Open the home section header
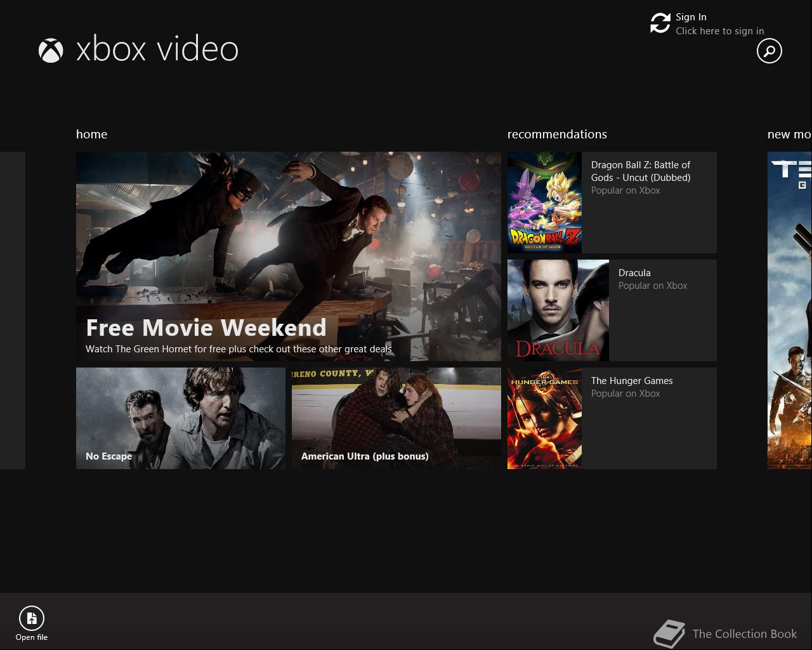Screen dimensions: 812x650 pyautogui.click(x=91, y=134)
